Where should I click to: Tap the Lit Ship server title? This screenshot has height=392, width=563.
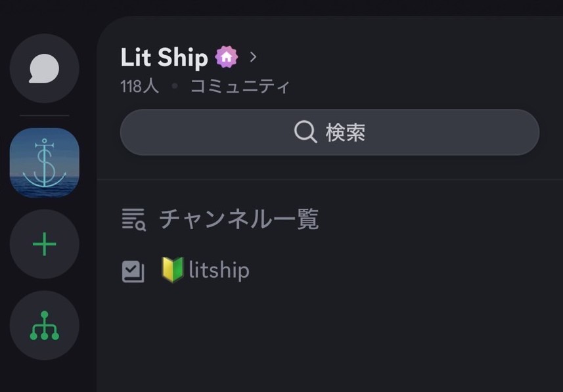[165, 57]
